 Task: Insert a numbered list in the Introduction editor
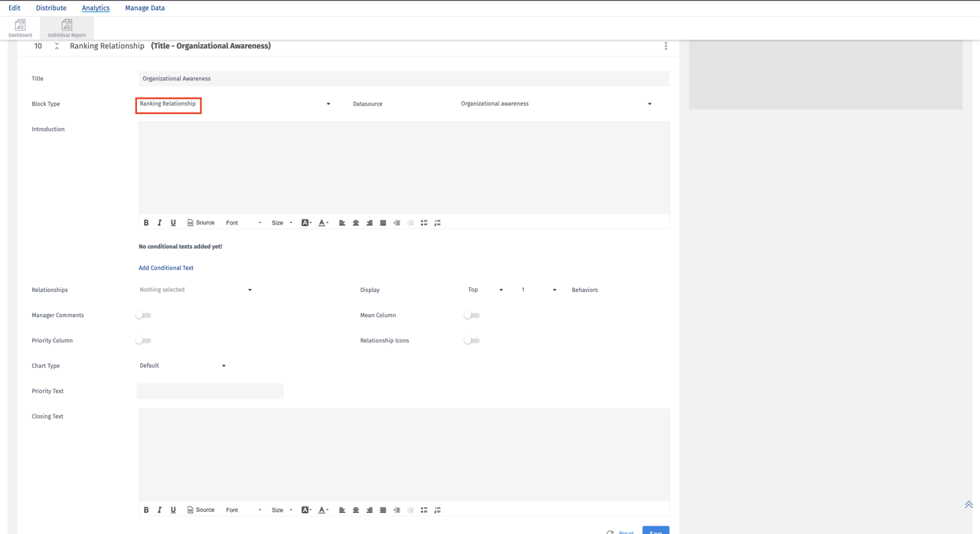point(437,222)
